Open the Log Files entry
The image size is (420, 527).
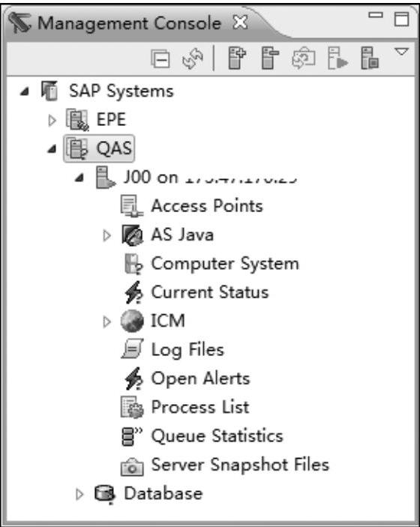coord(187,350)
